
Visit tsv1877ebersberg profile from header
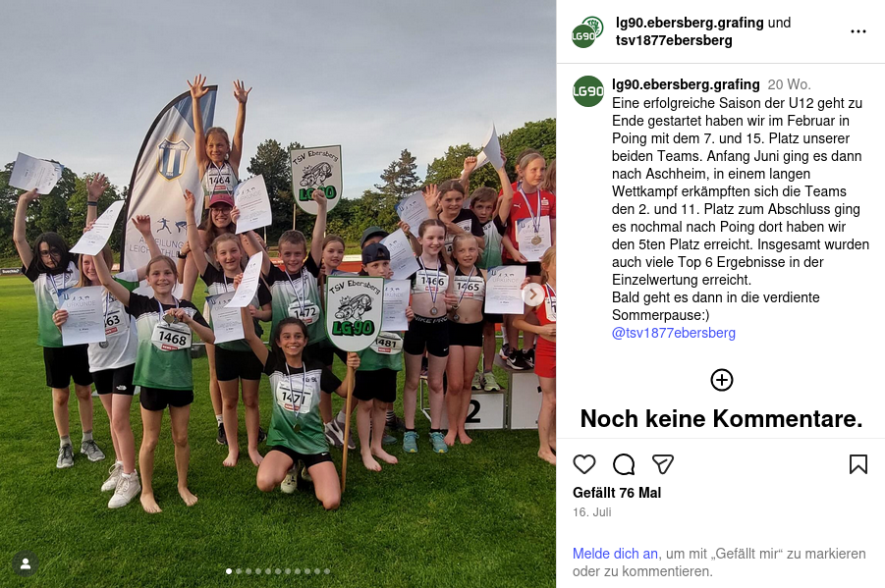[x=674, y=40]
